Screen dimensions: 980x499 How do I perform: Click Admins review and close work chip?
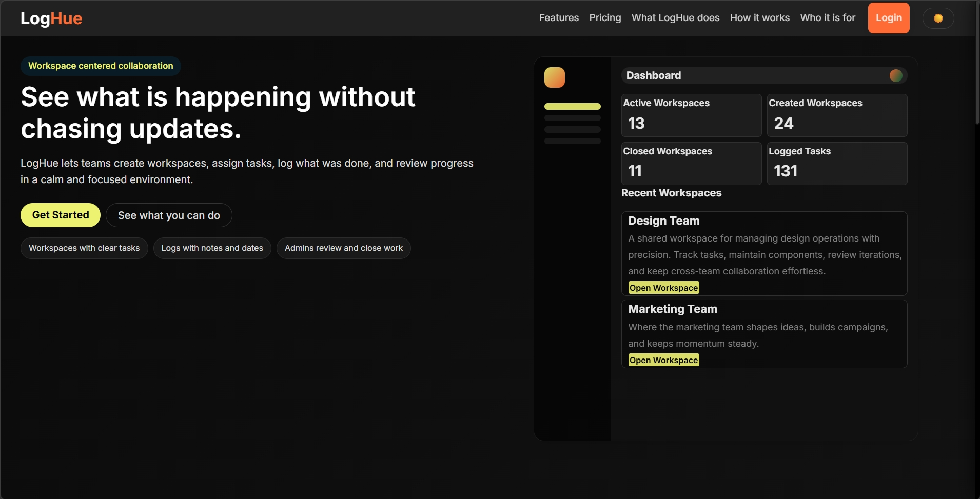point(343,248)
